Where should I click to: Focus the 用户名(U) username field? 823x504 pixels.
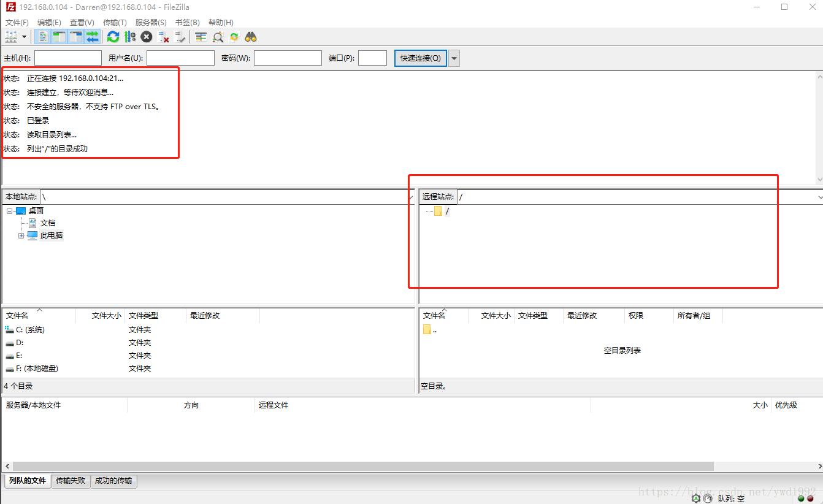tap(180, 58)
